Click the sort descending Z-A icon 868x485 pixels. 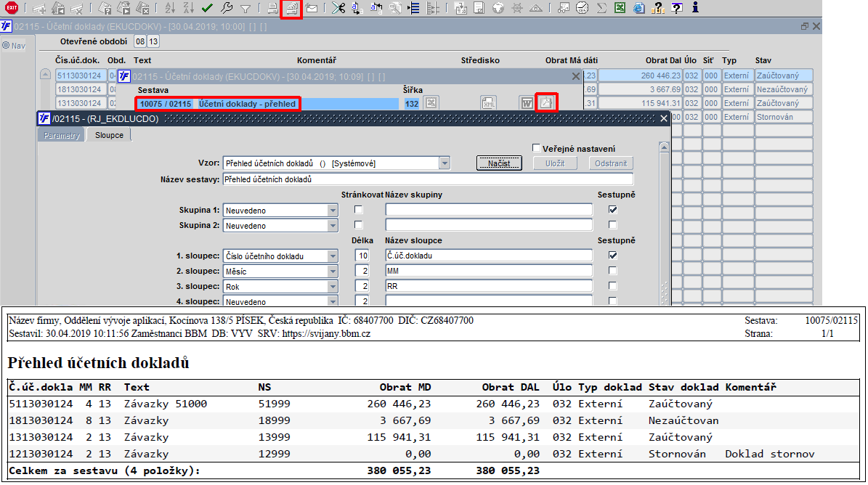click(x=189, y=8)
